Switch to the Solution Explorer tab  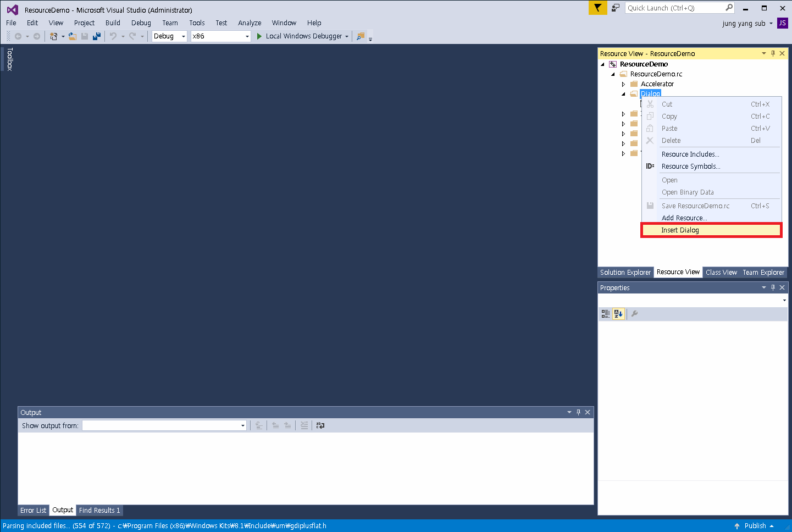point(625,273)
